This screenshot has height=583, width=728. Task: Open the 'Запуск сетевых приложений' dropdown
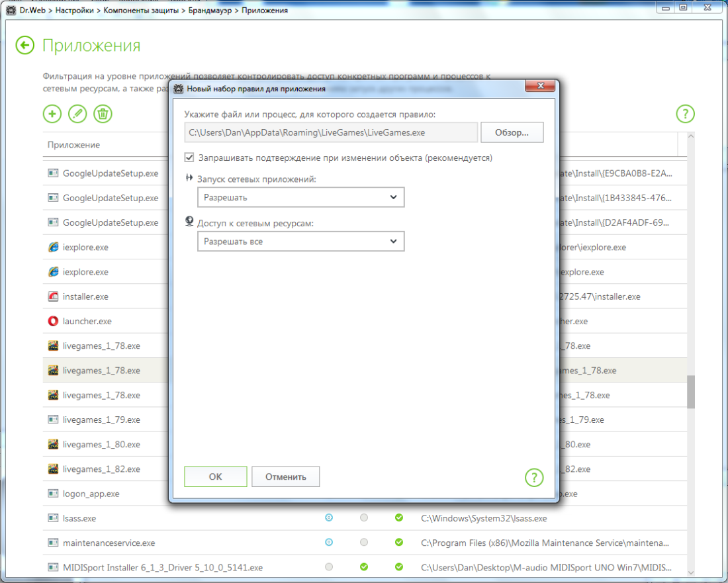301,197
